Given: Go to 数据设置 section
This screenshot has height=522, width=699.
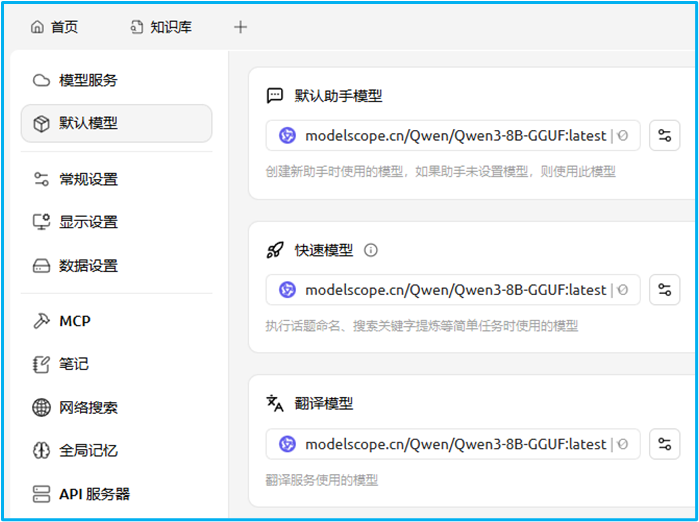Looking at the screenshot, I should pyautogui.click(x=116, y=266).
